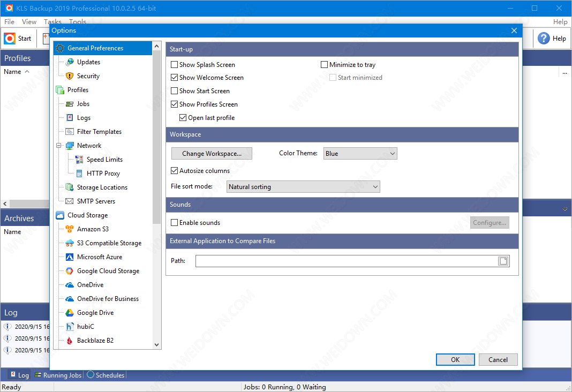Viewport: 572px width, 392px height.
Task: Open the View menu
Action: click(29, 21)
